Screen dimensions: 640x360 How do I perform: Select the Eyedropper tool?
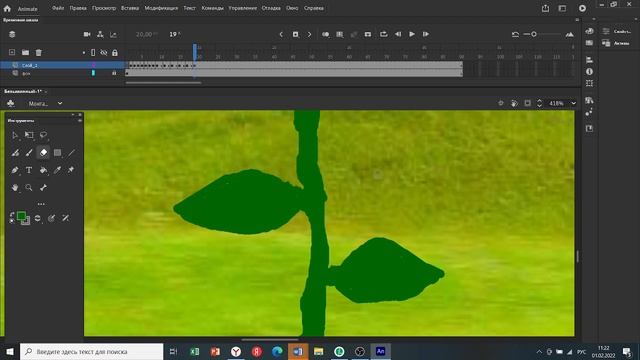click(57, 170)
